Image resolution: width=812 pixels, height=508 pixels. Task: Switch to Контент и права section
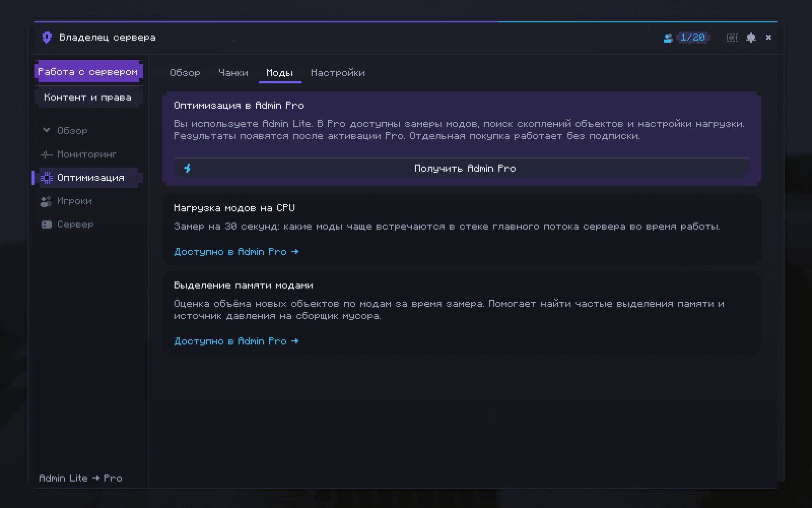click(88, 97)
